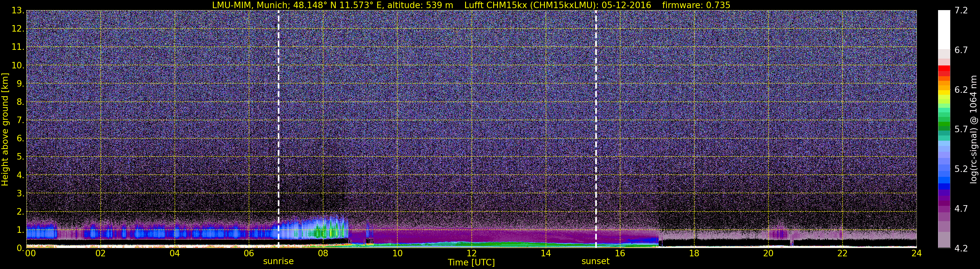The image size is (980, 269).
Task: Click the sunrise dashed white line
Action: coord(278,129)
